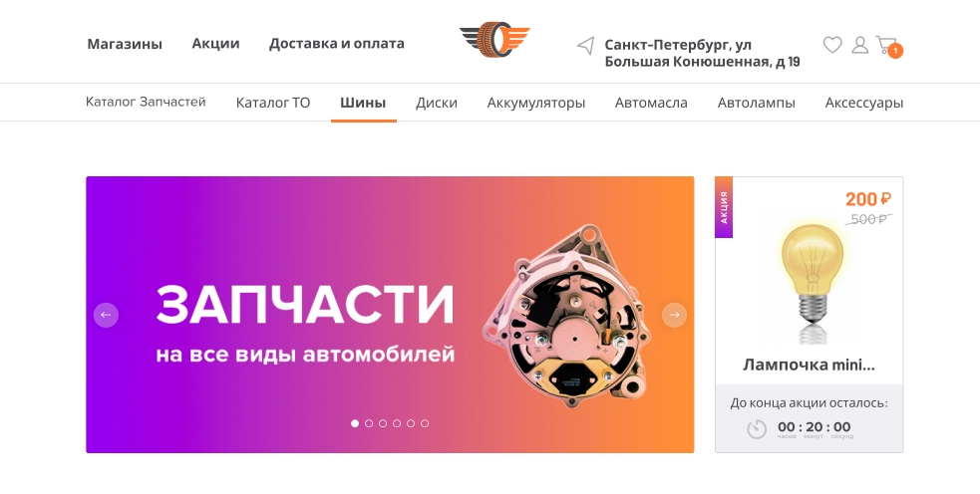
Task: Open the Каталог Запчастей menu item
Action: point(146,102)
